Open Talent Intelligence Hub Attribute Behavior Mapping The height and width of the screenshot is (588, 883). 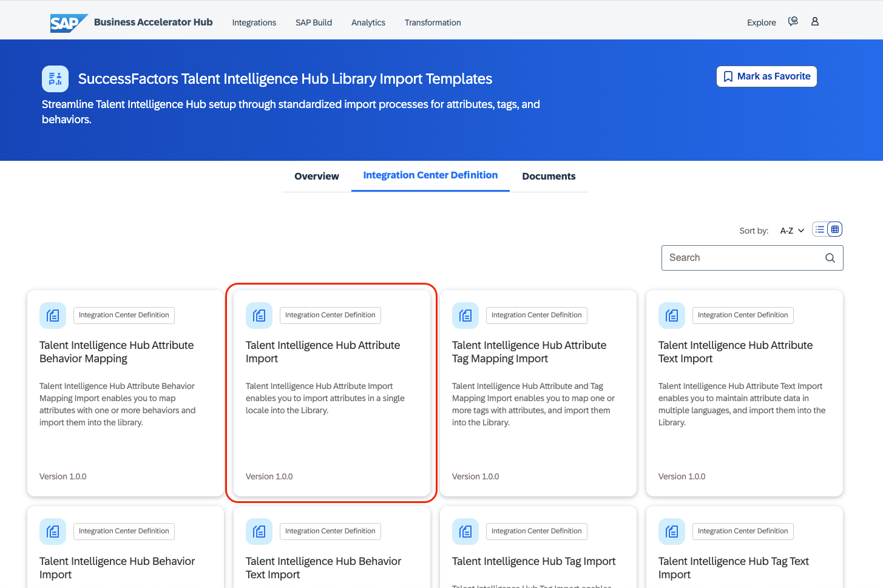point(117,352)
